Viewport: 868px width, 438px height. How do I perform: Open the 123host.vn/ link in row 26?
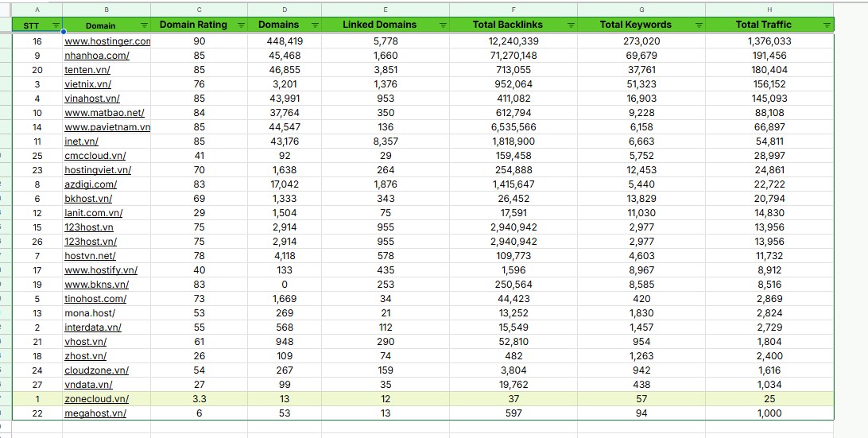(x=91, y=242)
